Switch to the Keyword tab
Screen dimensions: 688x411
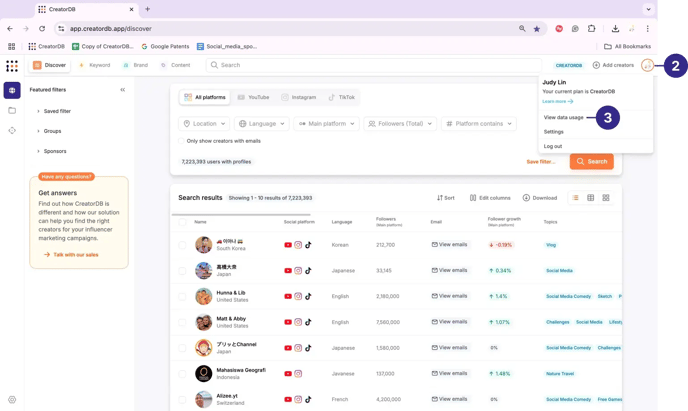pyautogui.click(x=95, y=65)
